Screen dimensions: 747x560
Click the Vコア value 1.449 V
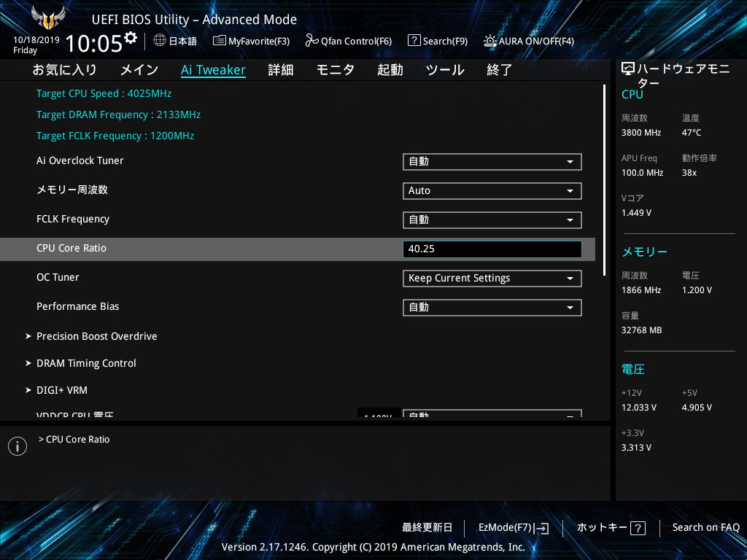636,213
